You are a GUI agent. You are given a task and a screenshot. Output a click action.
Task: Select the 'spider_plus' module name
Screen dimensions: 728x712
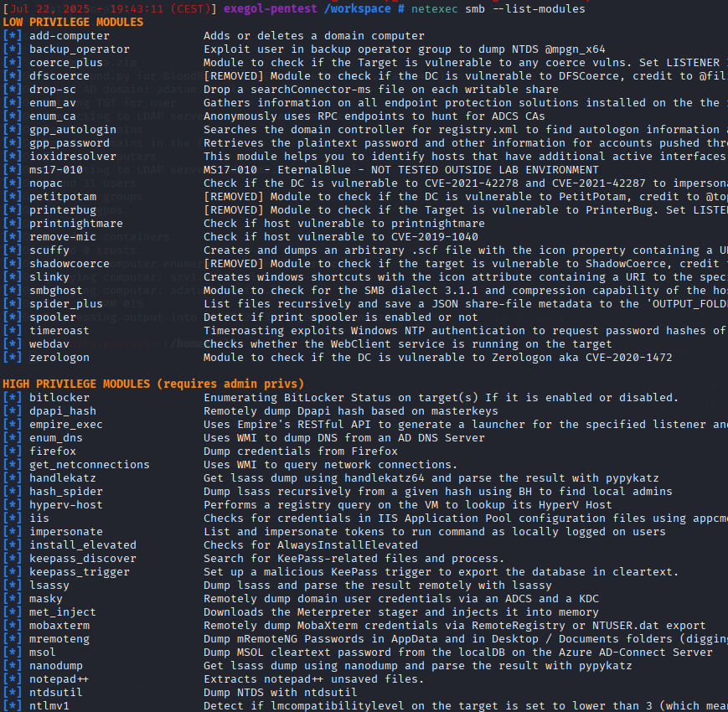[66, 304]
